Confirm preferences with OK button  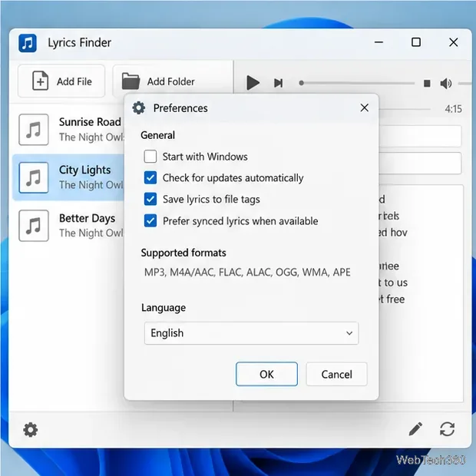[x=266, y=374]
